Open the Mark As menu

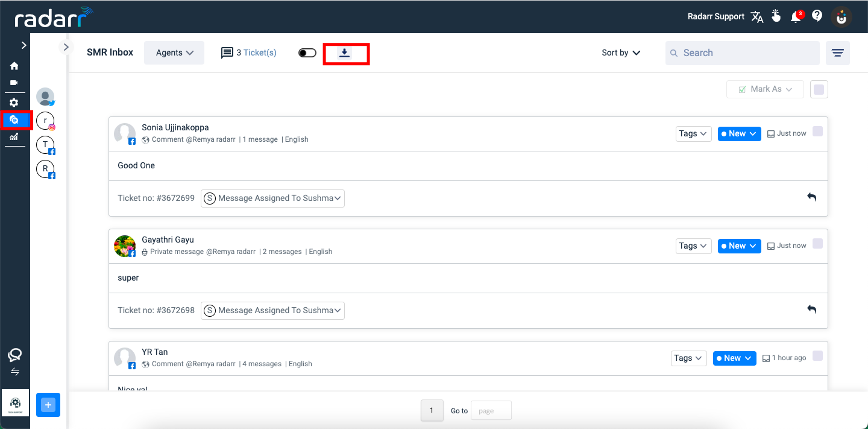(764, 89)
